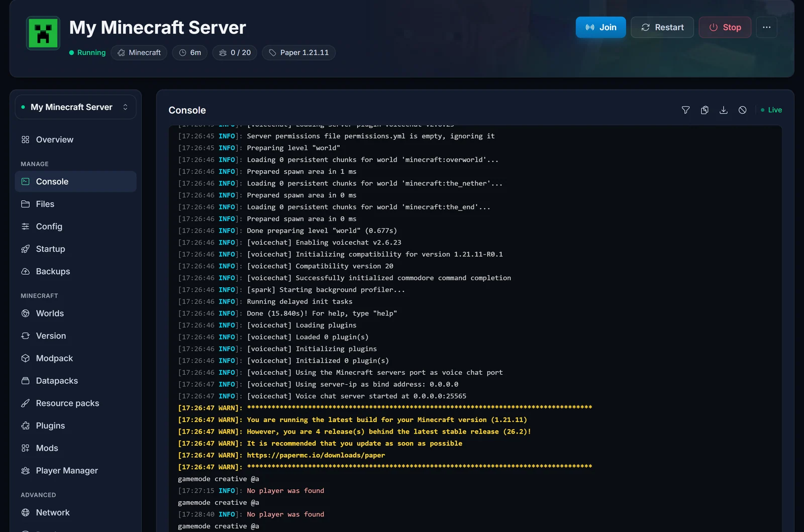The image size is (804, 532).
Task: Open the Mods section
Action: coord(75,448)
